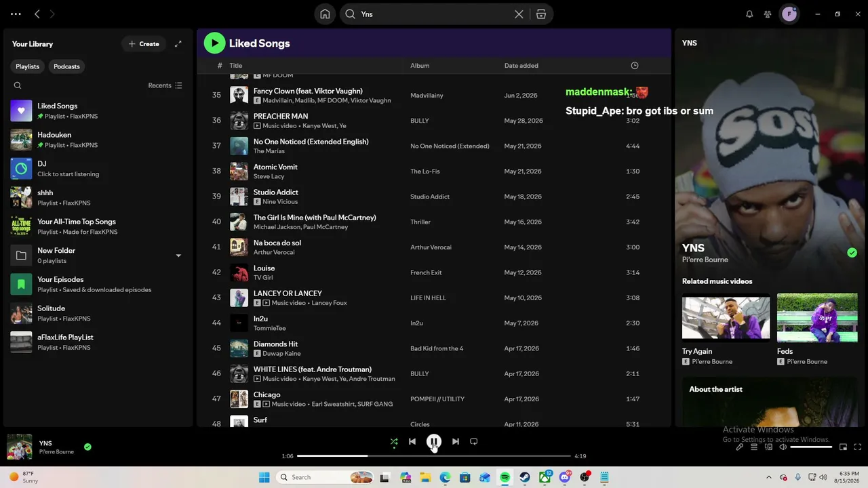Open the Hadouken playlist
The image size is (868, 488).
tap(98, 140)
